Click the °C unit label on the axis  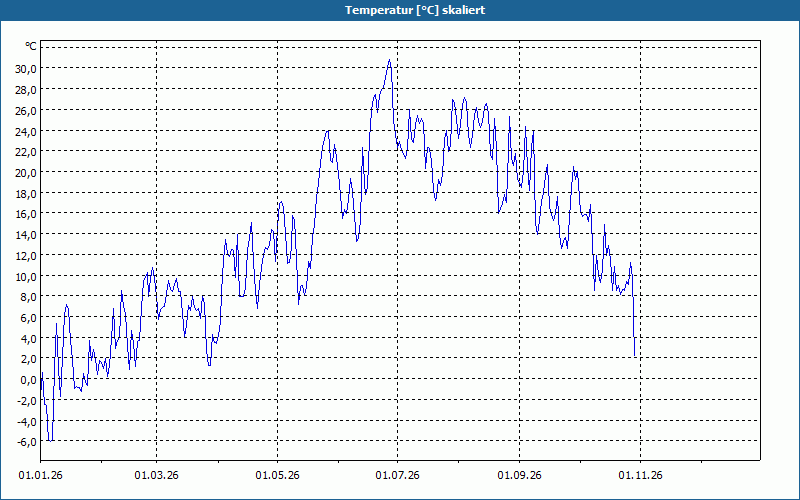tap(31, 46)
